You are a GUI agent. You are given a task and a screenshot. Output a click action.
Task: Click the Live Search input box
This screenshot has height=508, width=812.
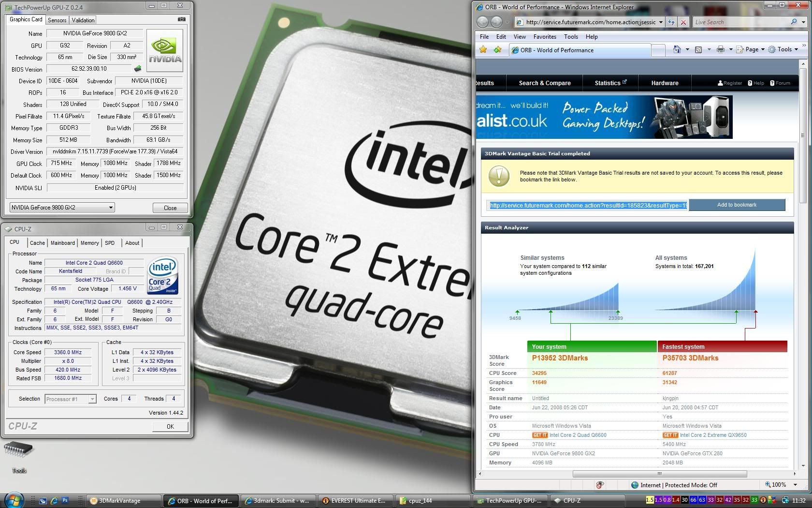click(740, 22)
